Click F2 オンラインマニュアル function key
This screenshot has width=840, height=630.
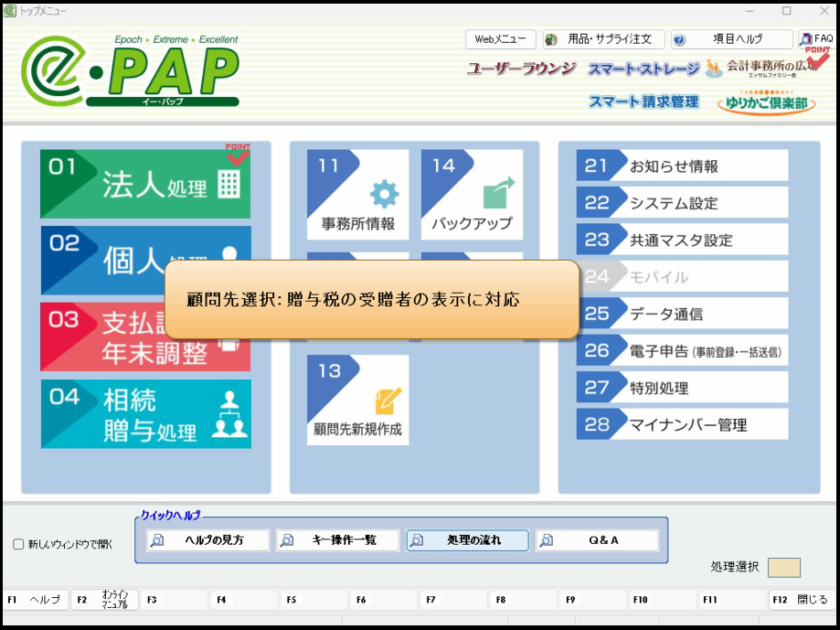[x=105, y=600]
